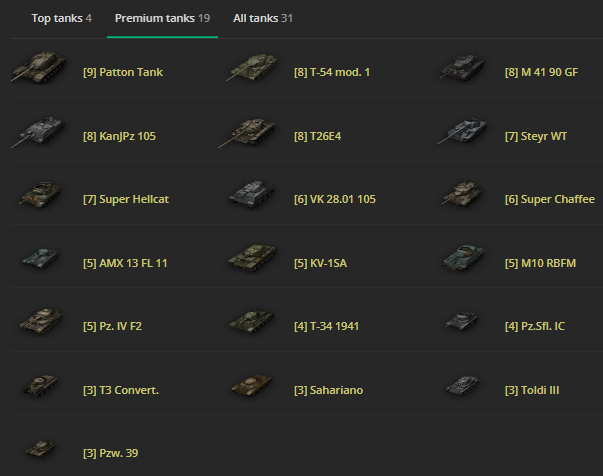Switch to the Top tanks tab
The width and height of the screenshot is (603, 476).
tap(62, 18)
